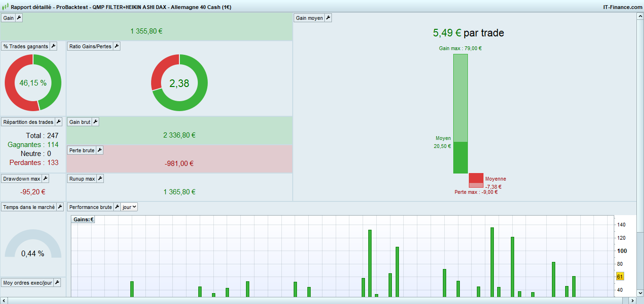Click the Perte brute wrench icon
Viewport: 644px width, 304px height.
tap(99, 150)
